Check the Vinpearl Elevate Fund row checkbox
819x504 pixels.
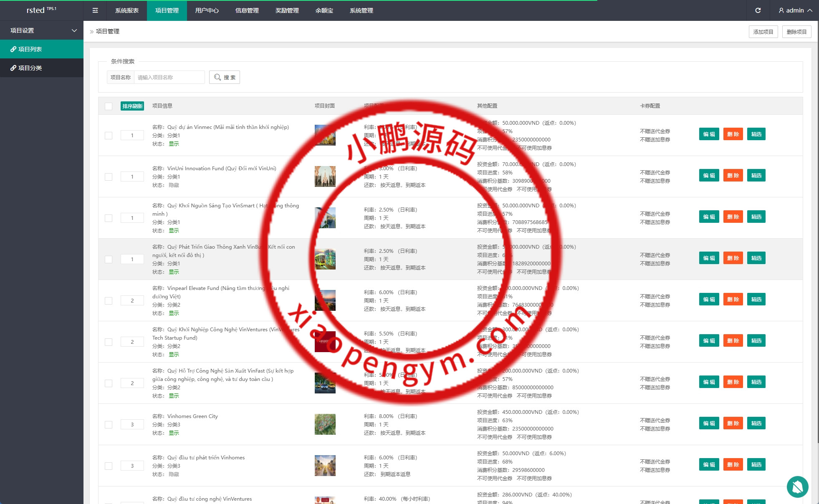point(109,300)
